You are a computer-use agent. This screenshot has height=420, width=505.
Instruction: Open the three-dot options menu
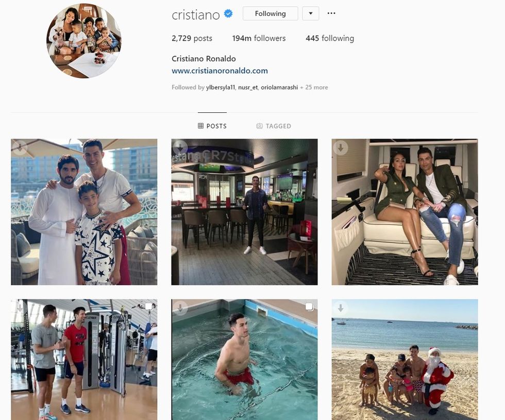coord(331,13)
